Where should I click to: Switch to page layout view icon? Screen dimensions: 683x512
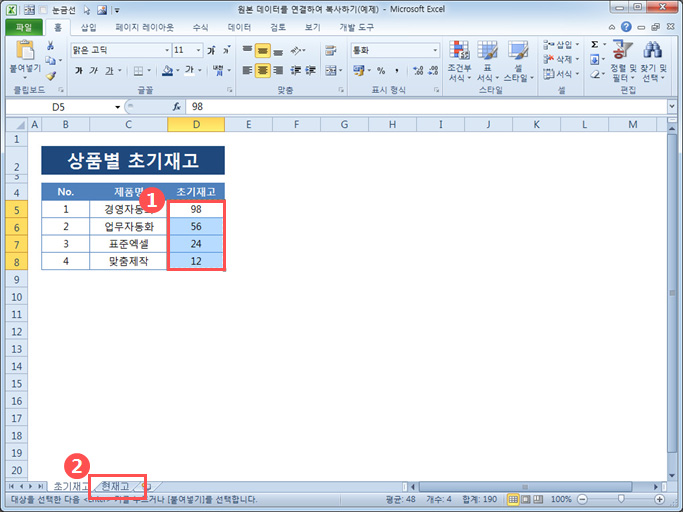526,499
